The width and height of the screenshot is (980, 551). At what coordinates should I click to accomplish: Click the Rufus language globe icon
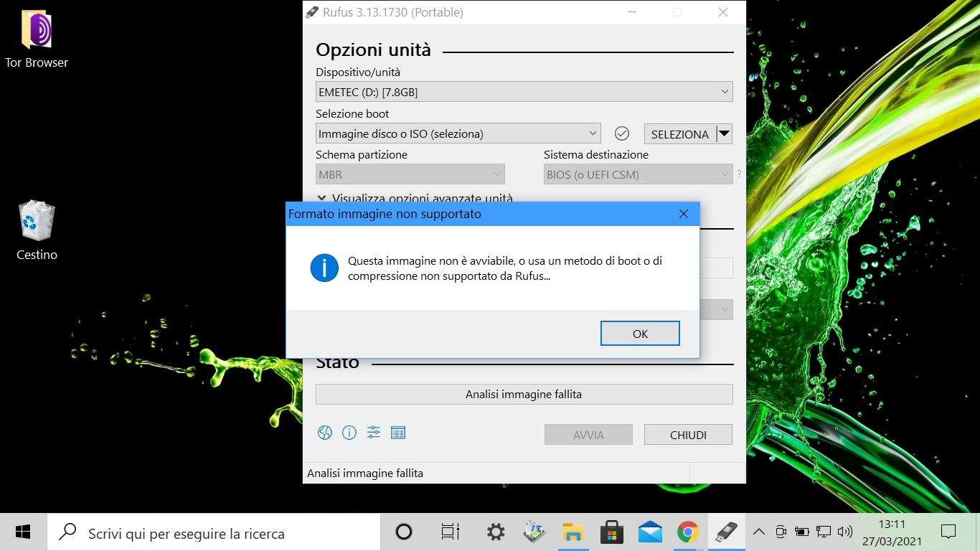(x=325, y=433)
